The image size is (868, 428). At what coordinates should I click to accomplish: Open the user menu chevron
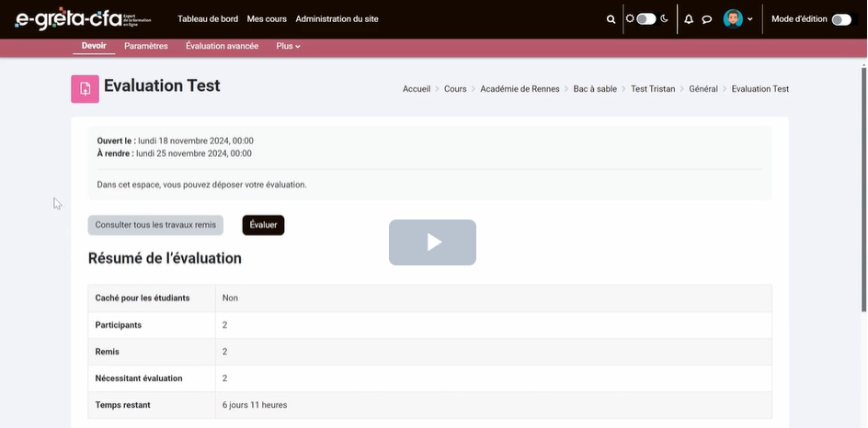pos(750,19)
